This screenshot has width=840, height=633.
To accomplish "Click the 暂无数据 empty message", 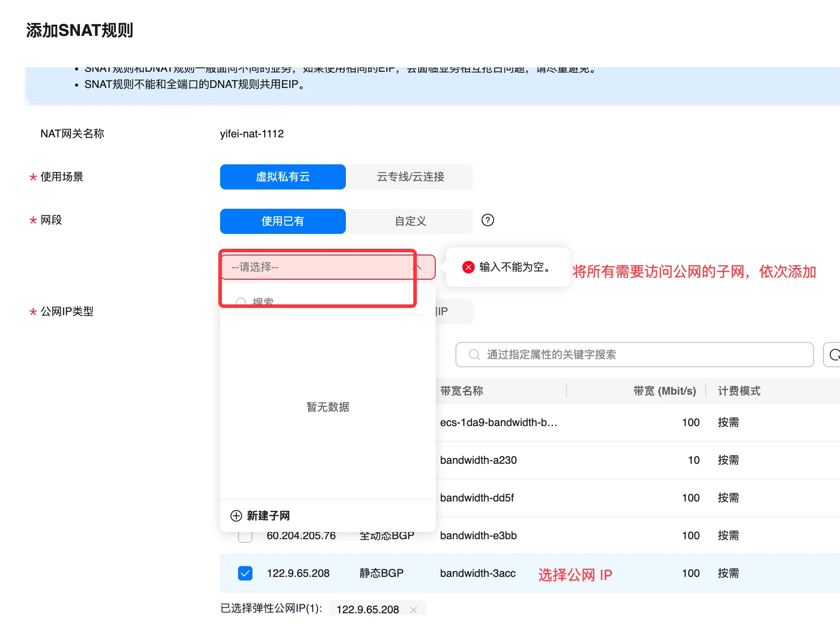I will (x=327, y=407).
